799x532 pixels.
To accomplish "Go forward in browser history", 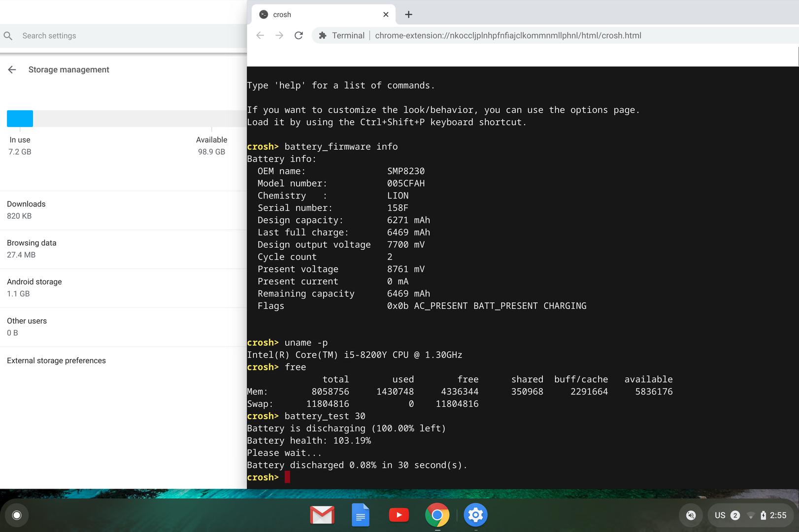I will 279,35.
